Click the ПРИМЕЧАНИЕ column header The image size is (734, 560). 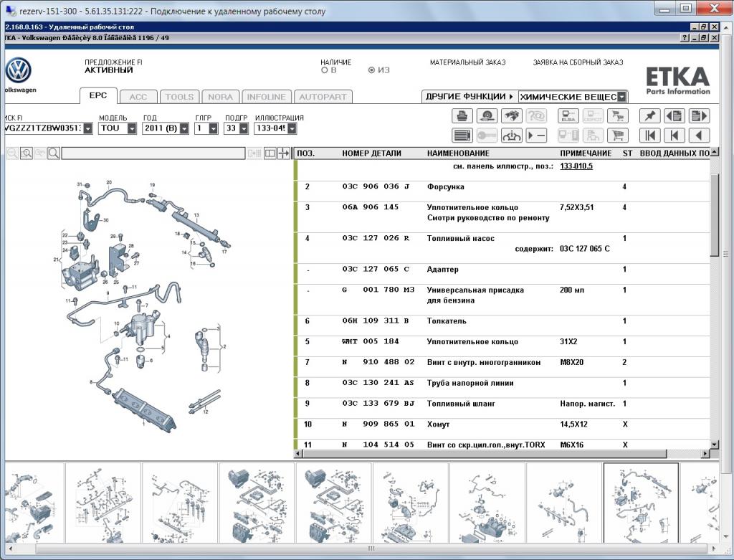coord(586,153)
